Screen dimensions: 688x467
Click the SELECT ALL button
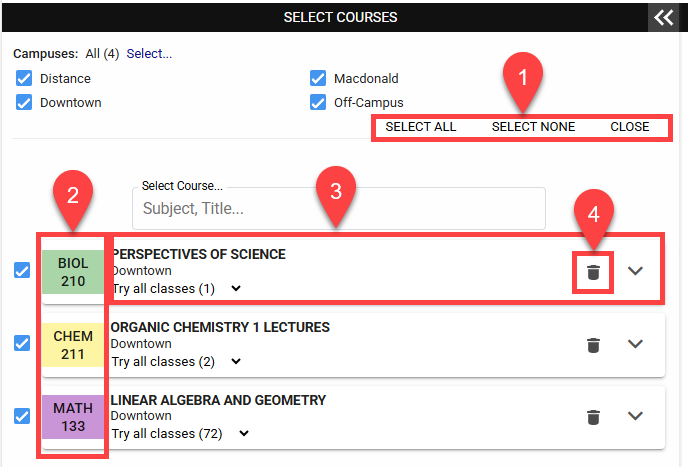[x=421, y=127]
